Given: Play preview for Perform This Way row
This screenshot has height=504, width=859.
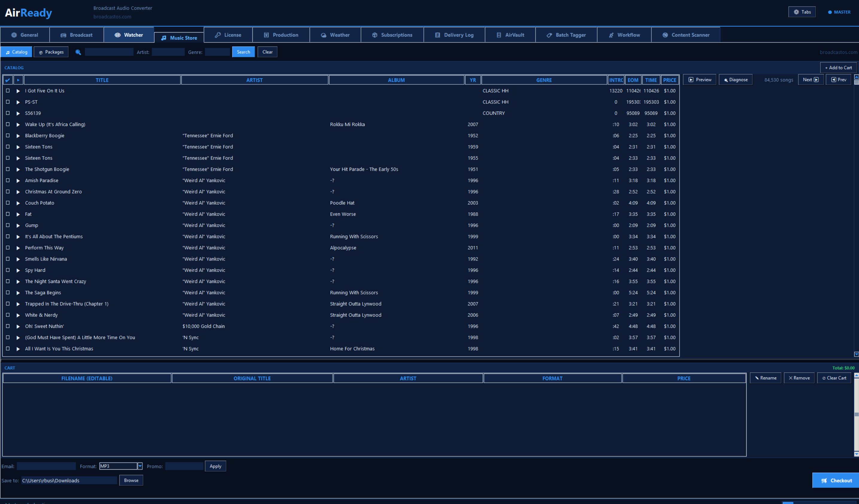Looking at the screenshot, I should click(x=18, y=248).
